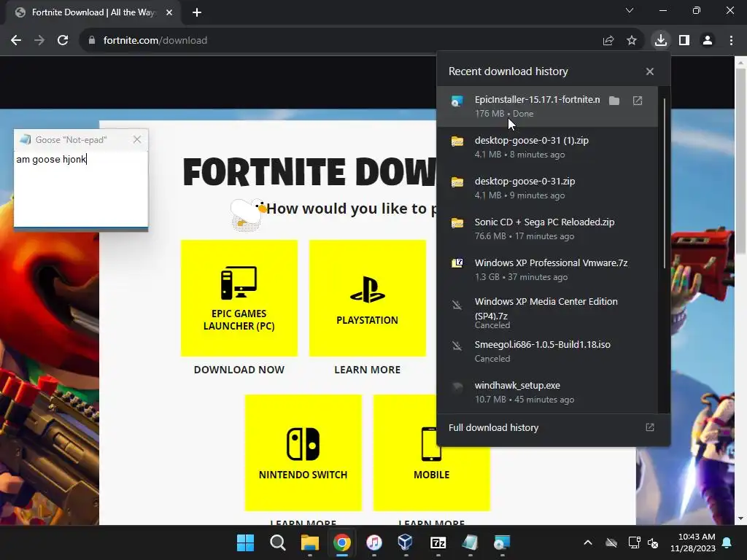This screenshot has width=747, height=560.
Task: Open the clock and date flyout
Action: click(693, 542)
